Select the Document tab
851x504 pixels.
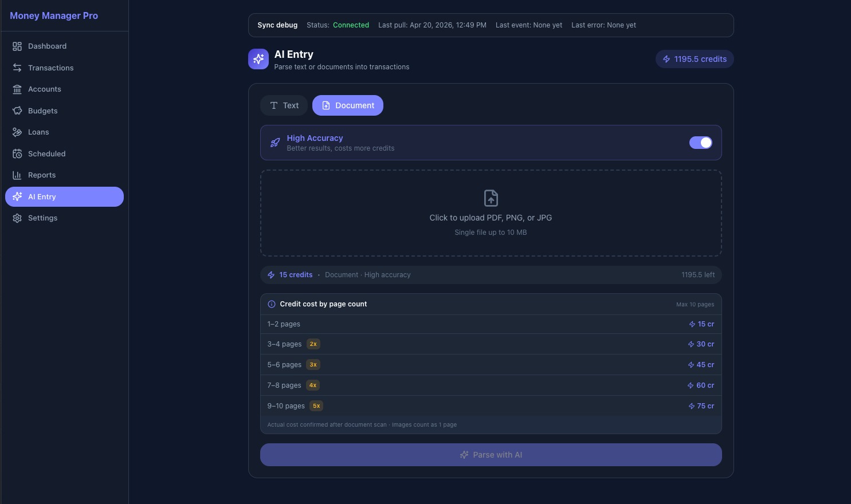[x=348, y=105]
